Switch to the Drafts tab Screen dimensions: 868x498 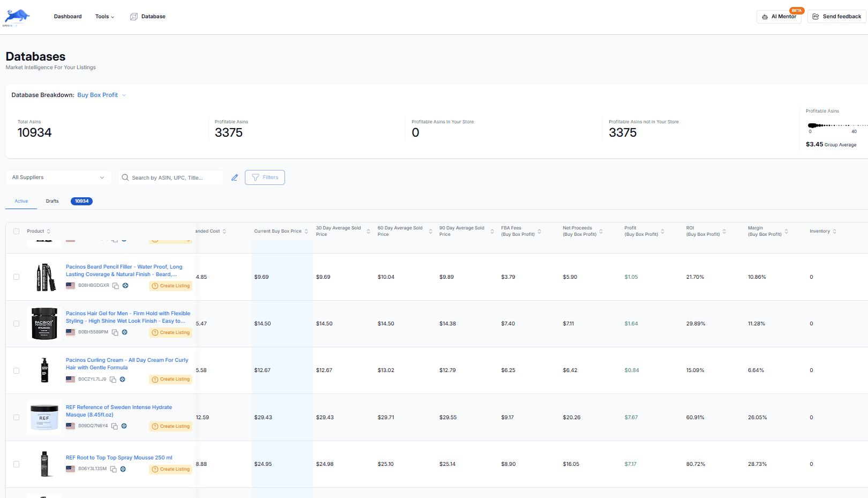(x=53, y=202)
